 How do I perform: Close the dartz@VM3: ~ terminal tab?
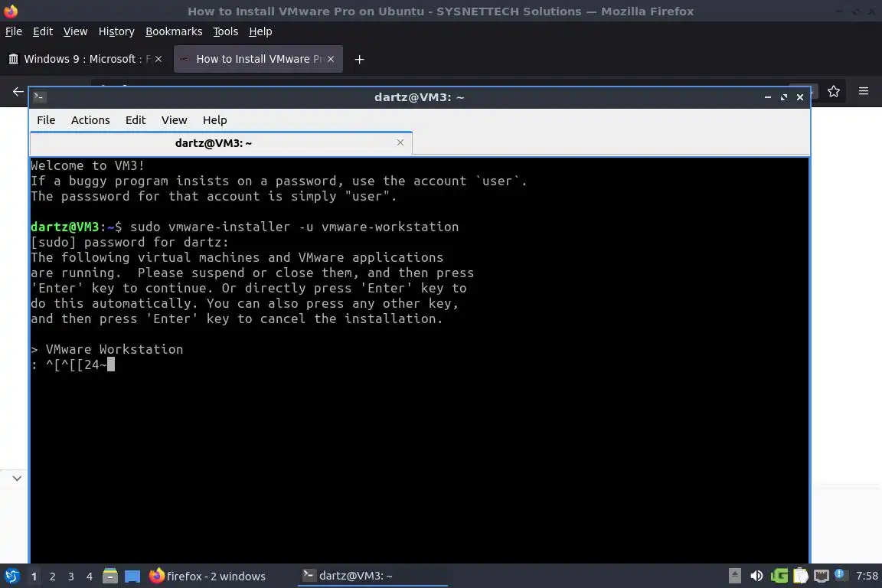(x=400, y=142)
